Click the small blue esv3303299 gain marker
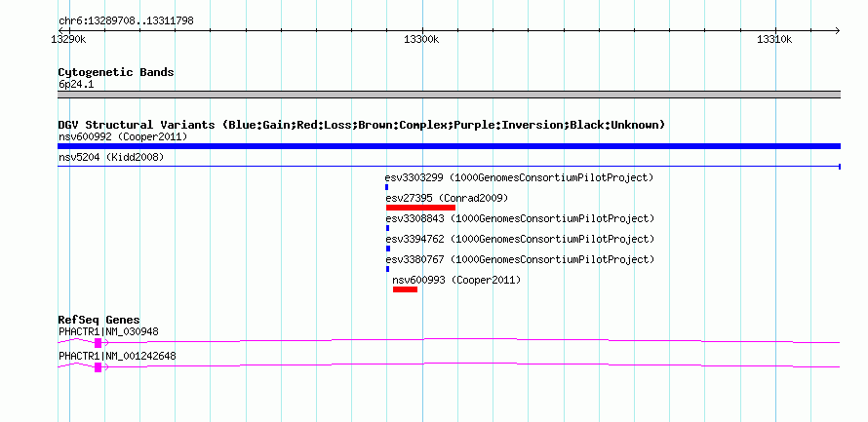 [x=387, y=187]
